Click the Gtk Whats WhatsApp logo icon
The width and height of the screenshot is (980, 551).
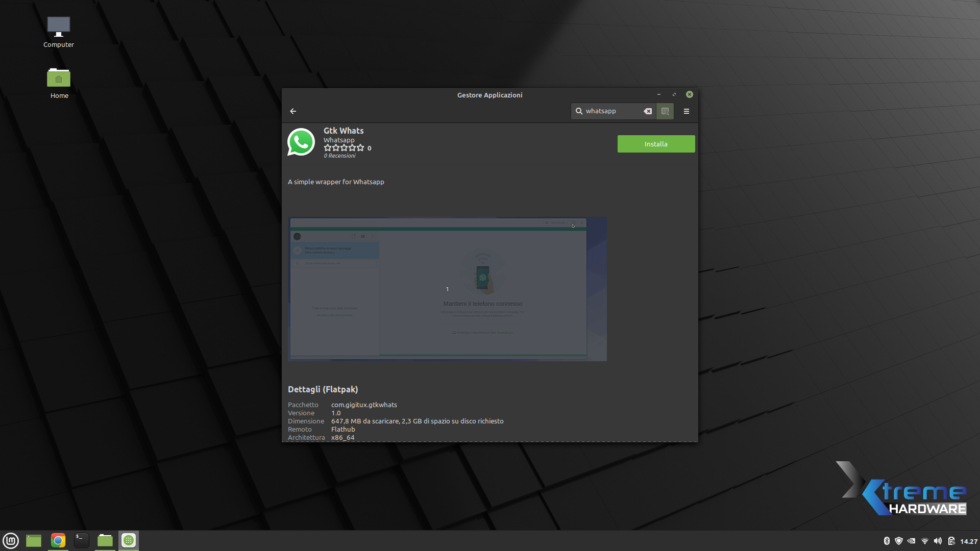click(x=301, y=142)
